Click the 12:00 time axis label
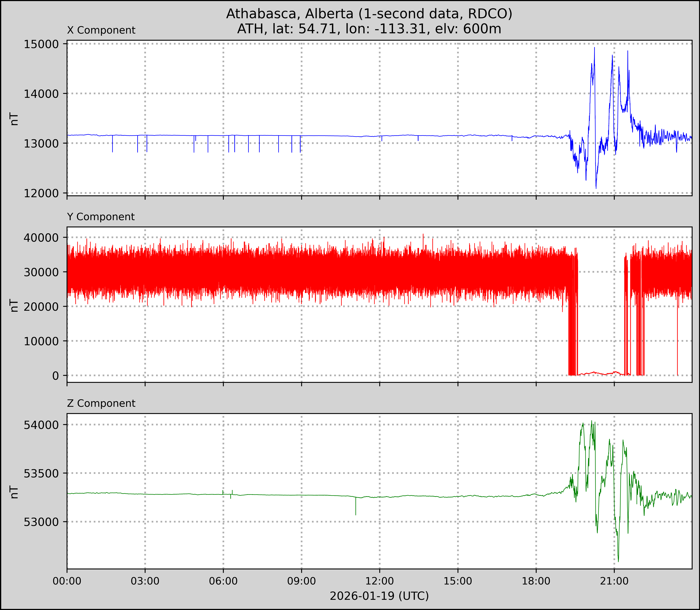This screenshot has width=700, height=610. [380, 581]
